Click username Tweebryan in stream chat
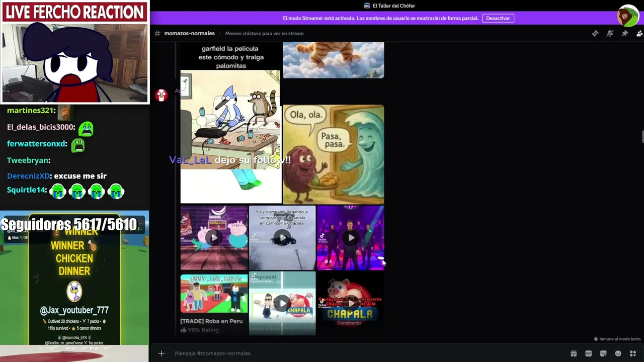 28,160
